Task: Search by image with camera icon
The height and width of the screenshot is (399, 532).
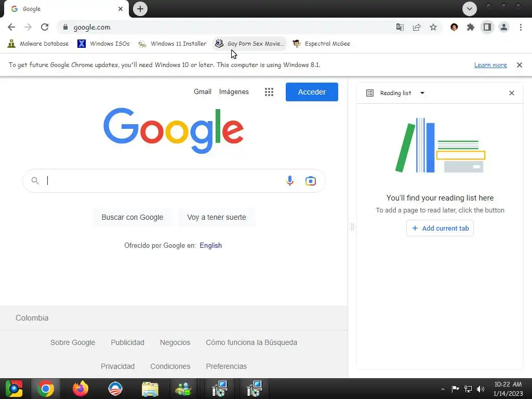Action: tap(311, 181)
